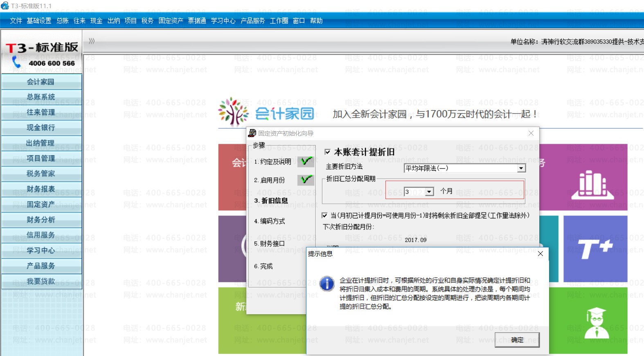This screenshot has height=356, width=644.
Task: Open the 固定资产 menu in menu bar
Action: click(x=171, y=21)
